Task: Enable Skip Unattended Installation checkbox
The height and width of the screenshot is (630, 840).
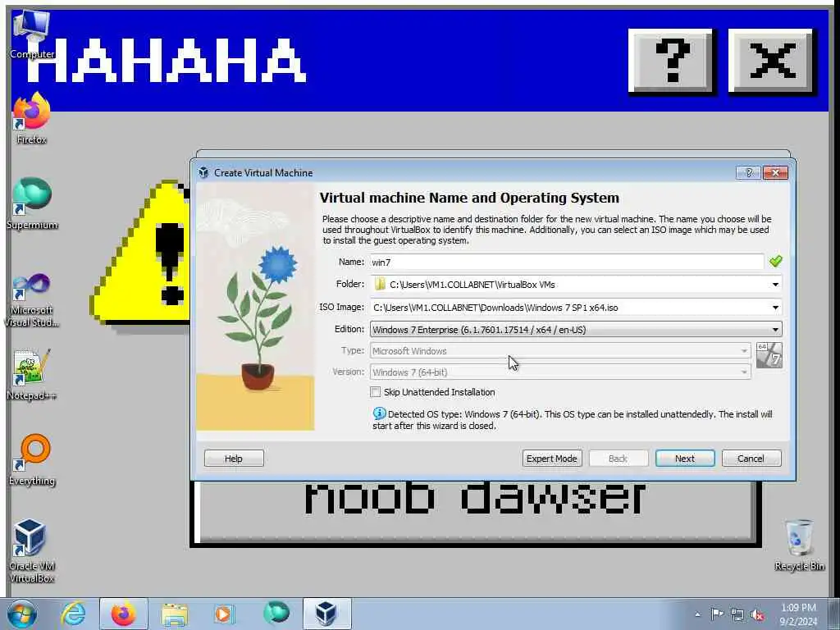Action: 376,392
